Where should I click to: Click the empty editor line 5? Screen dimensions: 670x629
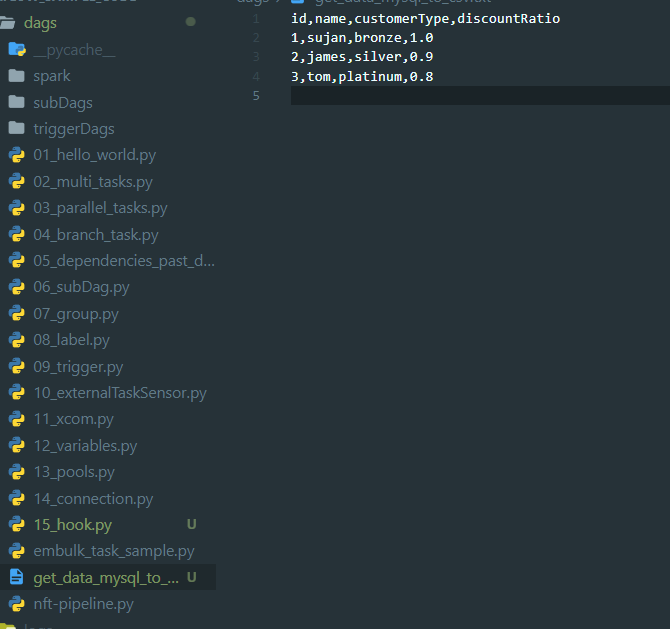tap(480, 95)
